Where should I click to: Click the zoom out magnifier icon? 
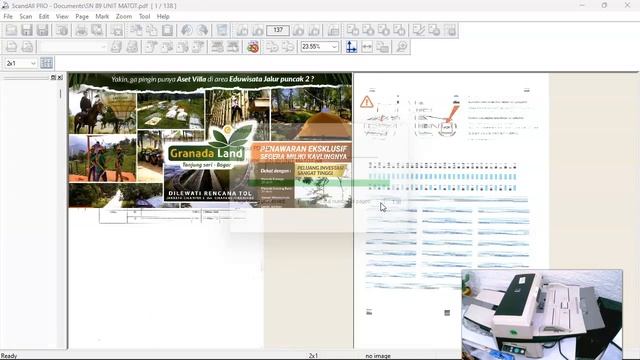coord(288,47)
